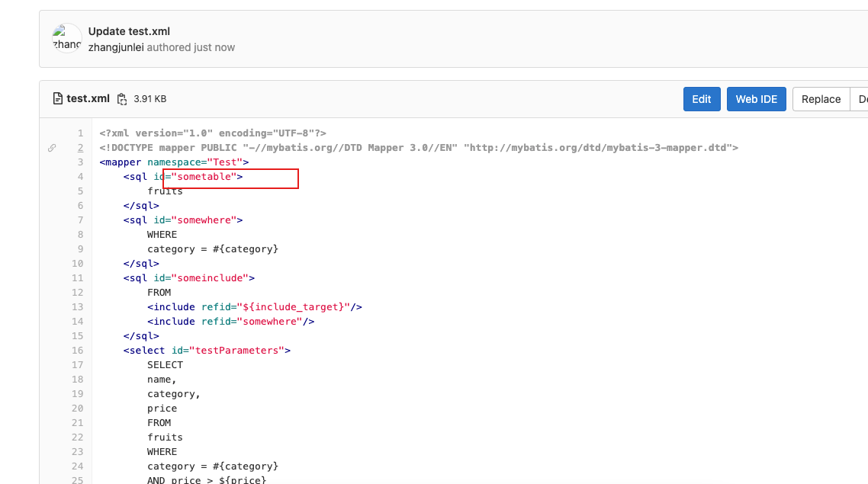
Task: Click the Test mapper namespace text
Action: click(225, 162)
